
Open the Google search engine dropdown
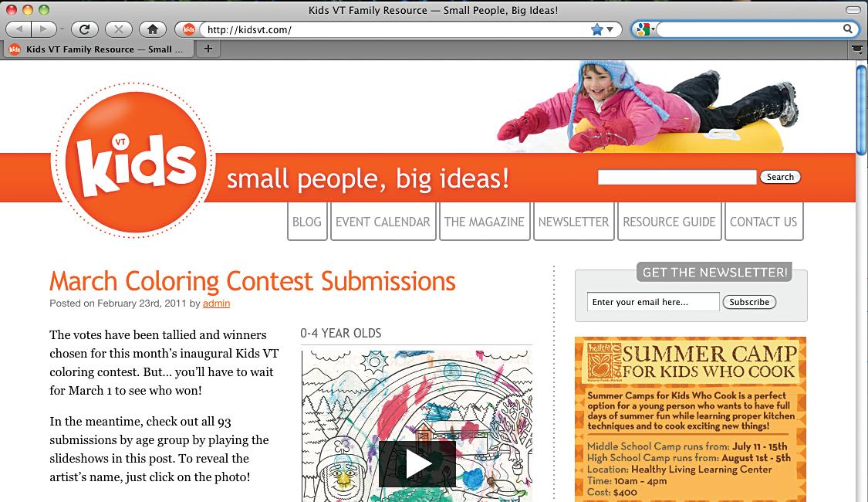tap(644, 29)
